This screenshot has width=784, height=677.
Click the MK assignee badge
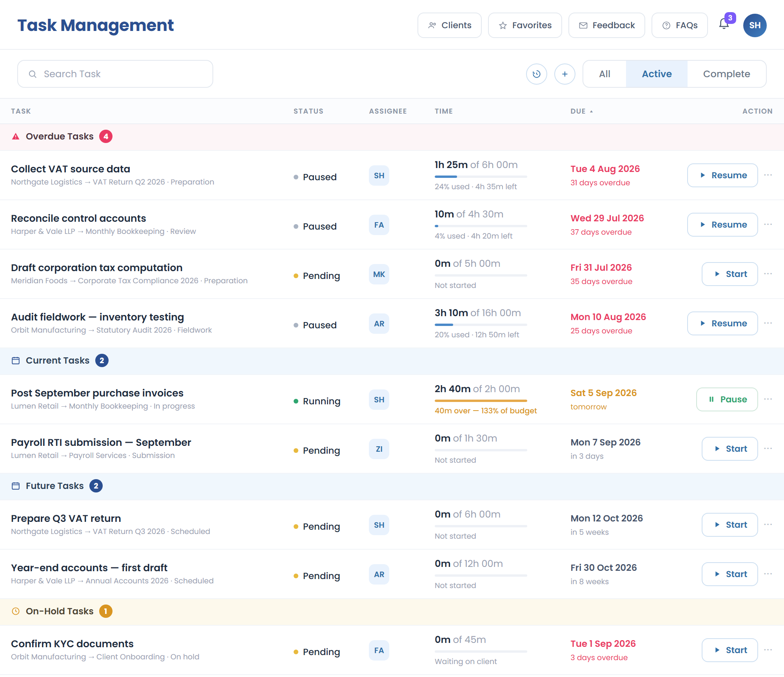[379, 274]
